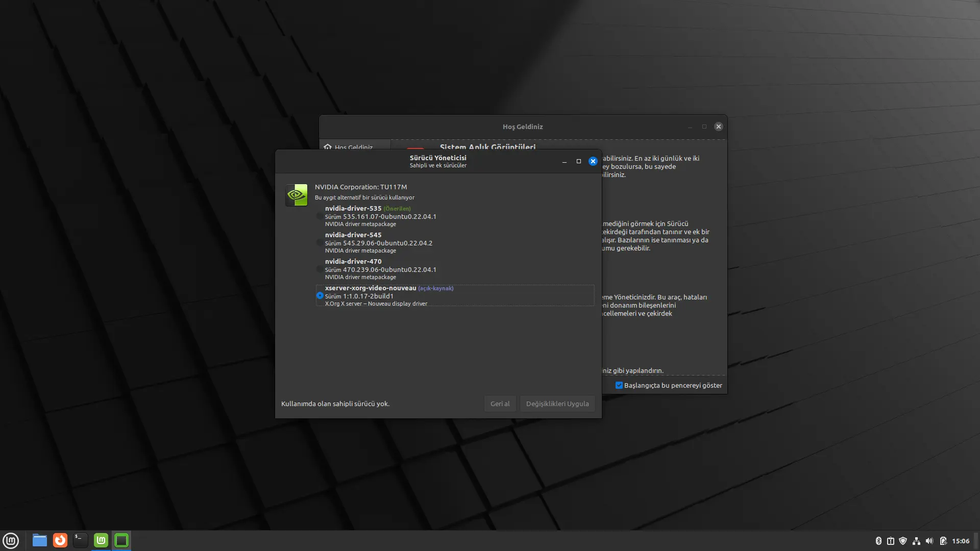Launch the Terminal from panel
Screen dimensions: 980x551
[81, 540]
